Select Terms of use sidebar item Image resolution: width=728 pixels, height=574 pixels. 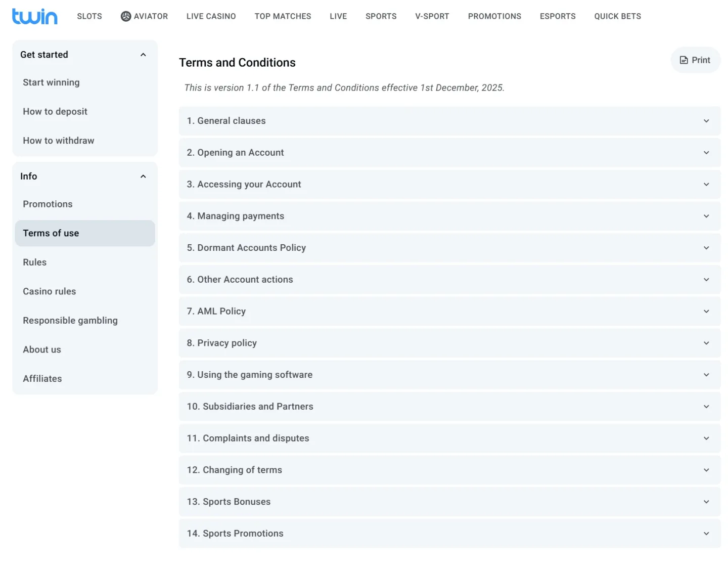[x=51, y=233]
